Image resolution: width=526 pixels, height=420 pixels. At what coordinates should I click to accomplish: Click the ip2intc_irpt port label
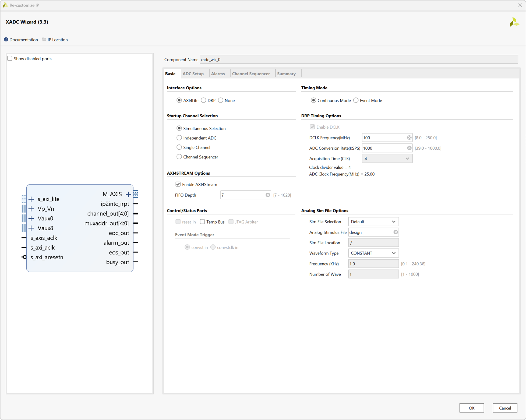click(x=115, y=204)
